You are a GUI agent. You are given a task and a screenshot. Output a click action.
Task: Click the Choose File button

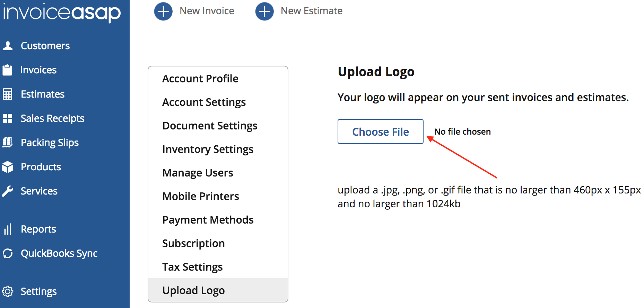pyautogui.click(x=380, y=132)
